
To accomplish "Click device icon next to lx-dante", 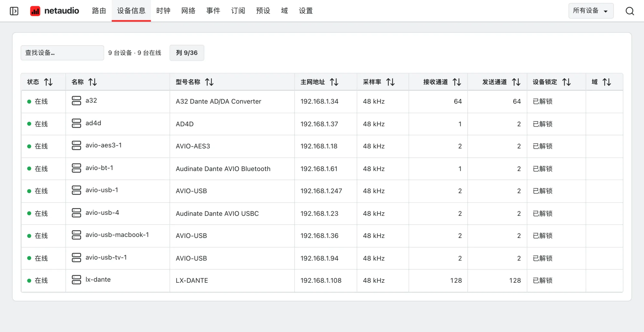I will [76, 280].
